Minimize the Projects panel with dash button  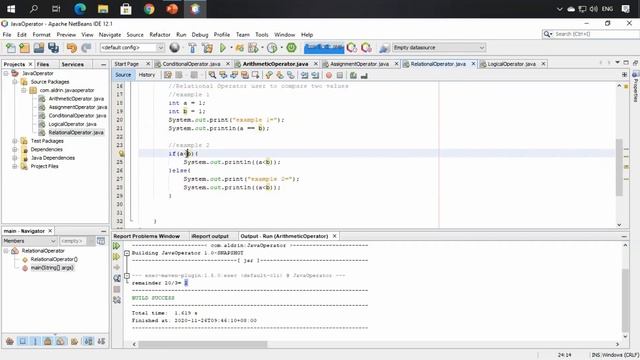103,64
